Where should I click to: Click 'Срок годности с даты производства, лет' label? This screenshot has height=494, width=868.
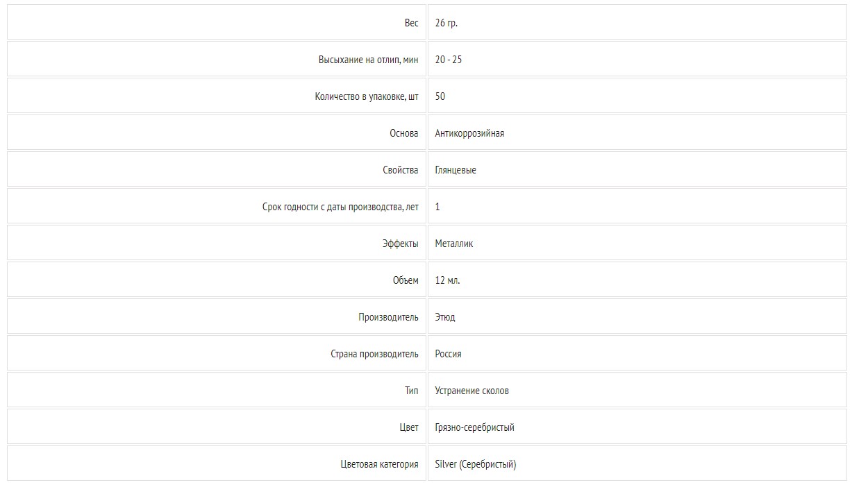341,207
